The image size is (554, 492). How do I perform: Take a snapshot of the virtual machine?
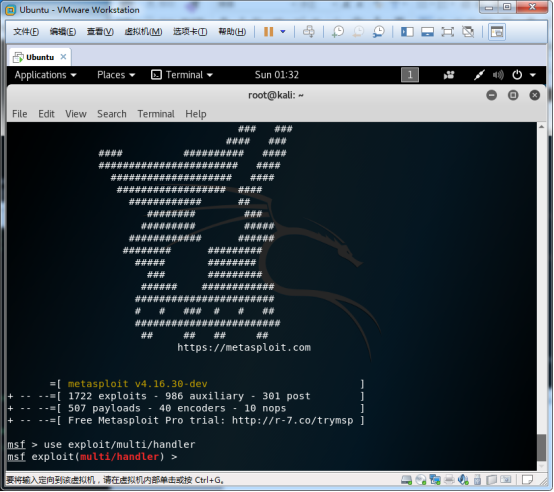pos(338,32)
